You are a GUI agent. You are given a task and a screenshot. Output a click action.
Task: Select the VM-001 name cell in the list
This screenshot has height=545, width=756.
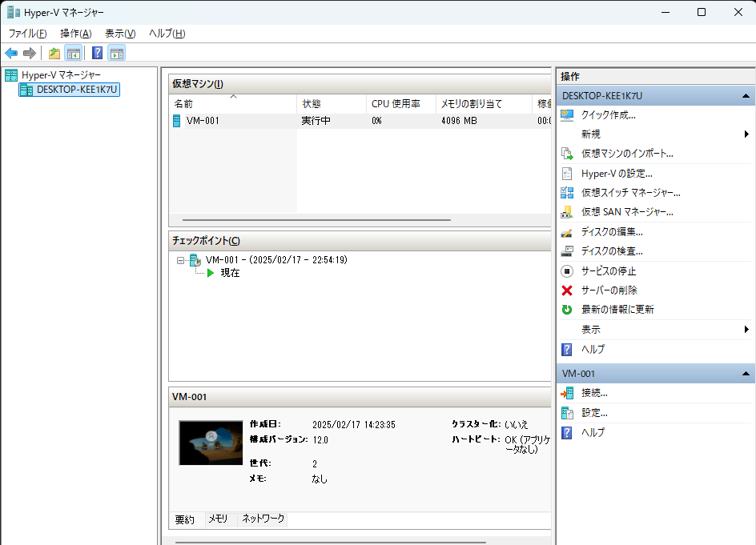[203, 121]
